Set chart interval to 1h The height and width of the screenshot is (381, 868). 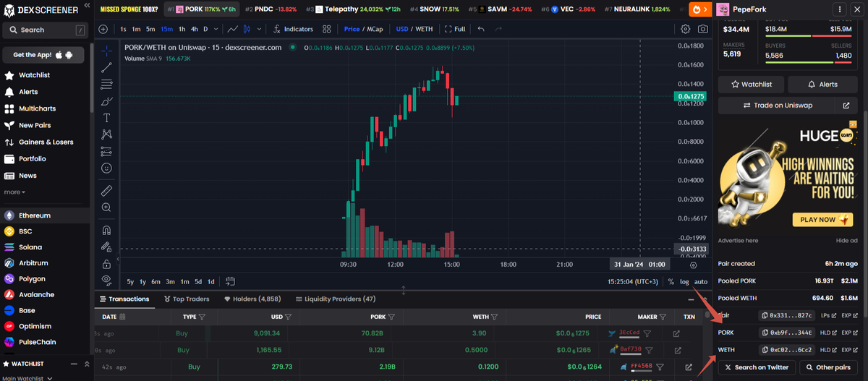click(181, 29)
